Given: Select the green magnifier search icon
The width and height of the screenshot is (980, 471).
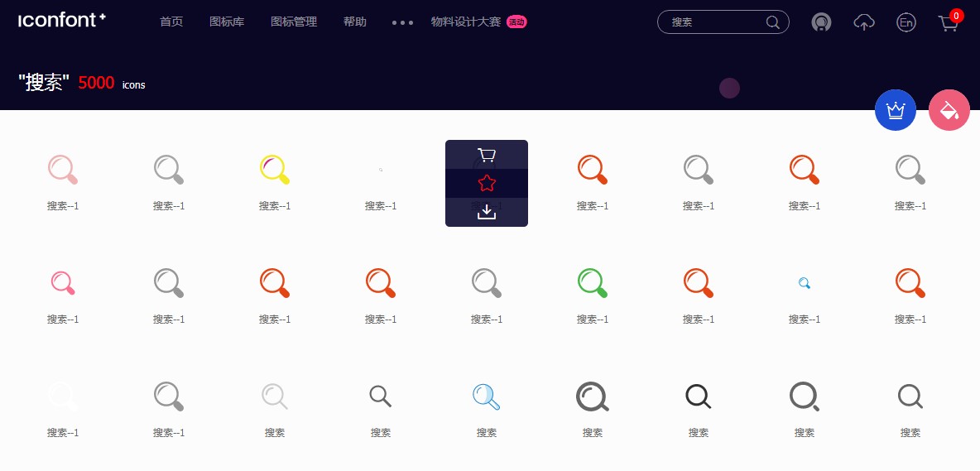Looking at the screenshot, I should tap(593, 282).
